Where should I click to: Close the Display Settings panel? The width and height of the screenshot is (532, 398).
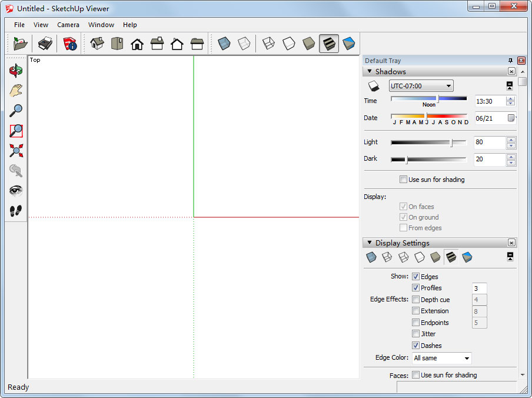[x=511, y=243]
